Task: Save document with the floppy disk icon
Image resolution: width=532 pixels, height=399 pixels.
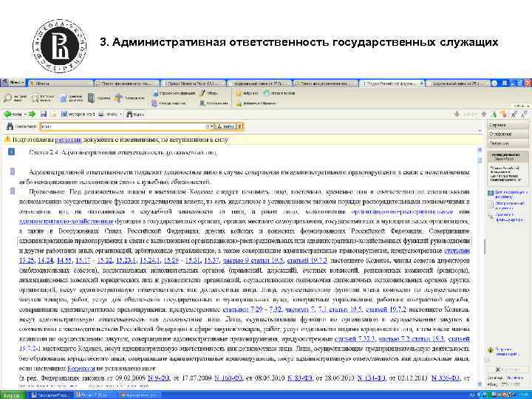Action: tap(44, 115)
